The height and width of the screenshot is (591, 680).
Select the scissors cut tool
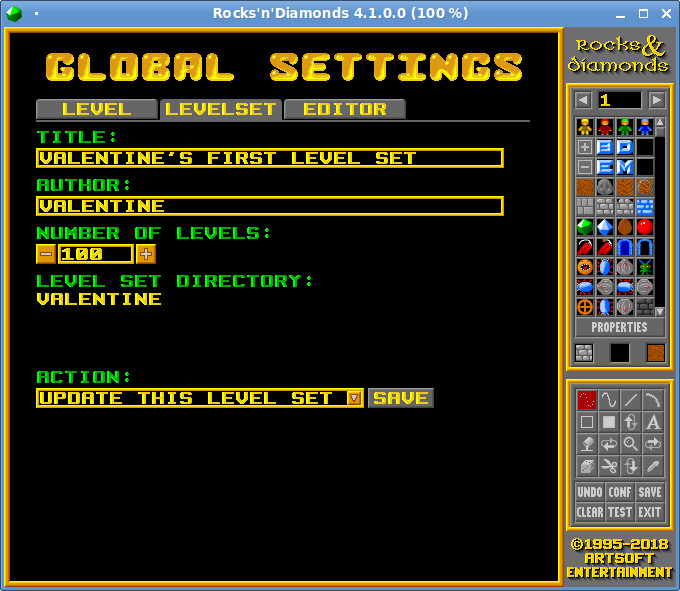[x=609, y=466]
